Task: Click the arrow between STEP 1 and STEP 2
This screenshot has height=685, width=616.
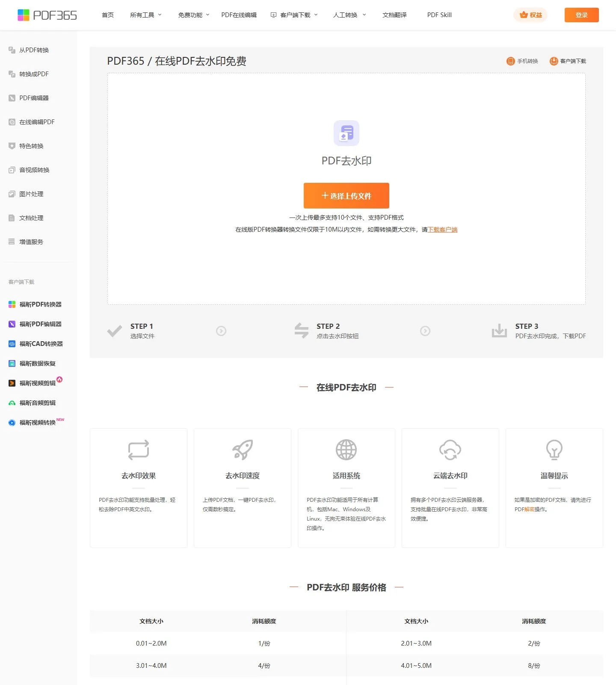Action: 221,331
